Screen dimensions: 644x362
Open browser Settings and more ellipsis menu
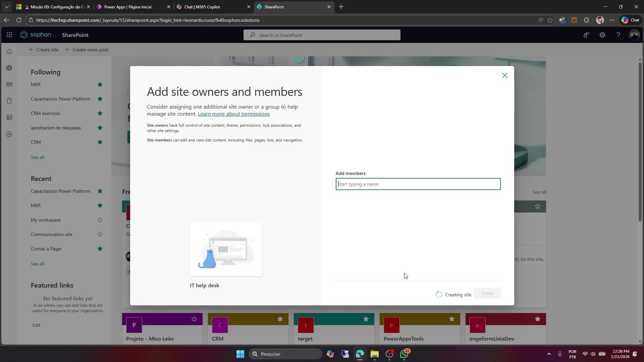(x=612, y=20)
